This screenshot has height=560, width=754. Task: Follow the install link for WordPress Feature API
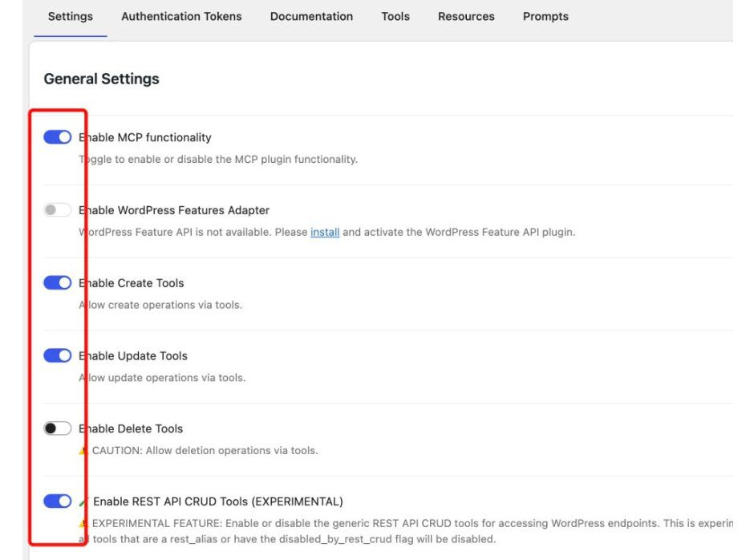(x=325, y=232)
